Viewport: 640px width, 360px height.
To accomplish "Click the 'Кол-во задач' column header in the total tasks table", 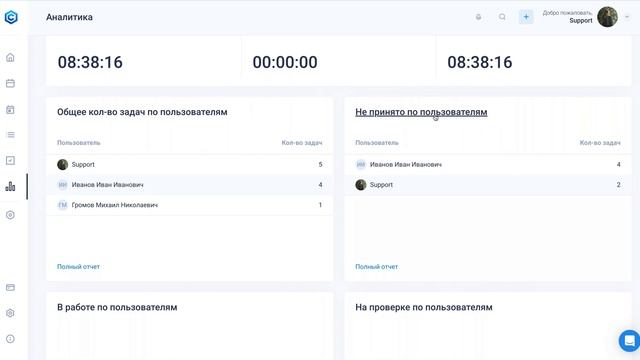I will 302,143.
